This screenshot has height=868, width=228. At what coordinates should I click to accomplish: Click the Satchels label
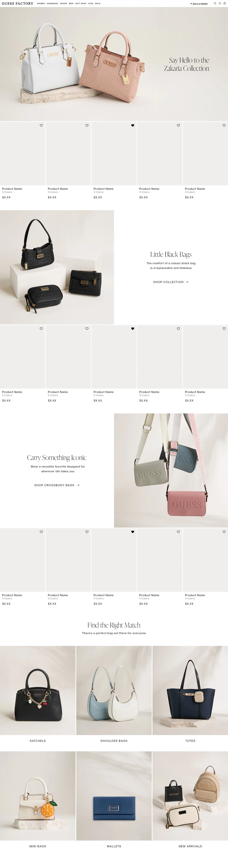[x=38, y=741]
